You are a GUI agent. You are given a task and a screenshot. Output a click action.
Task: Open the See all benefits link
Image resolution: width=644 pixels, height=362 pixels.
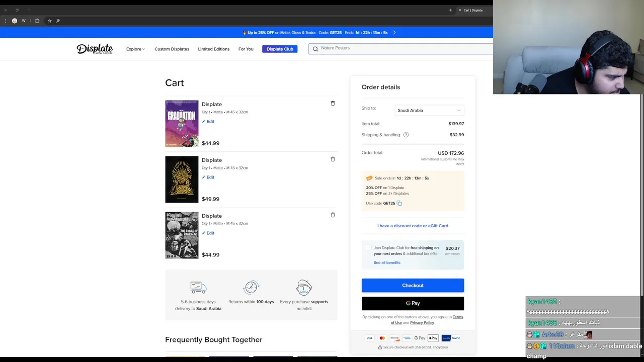[387, 262]
